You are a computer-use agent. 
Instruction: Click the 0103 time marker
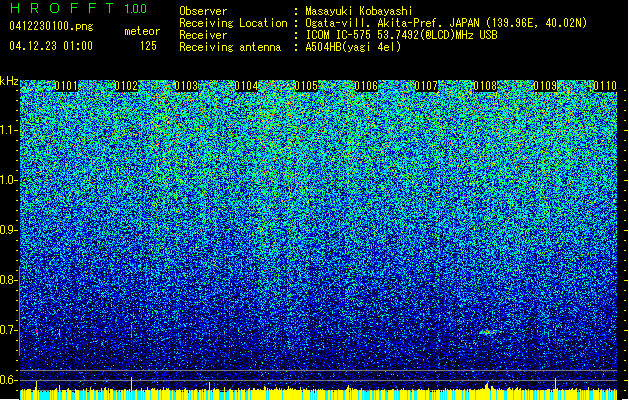pyautogui.click(x=186, y=86)
